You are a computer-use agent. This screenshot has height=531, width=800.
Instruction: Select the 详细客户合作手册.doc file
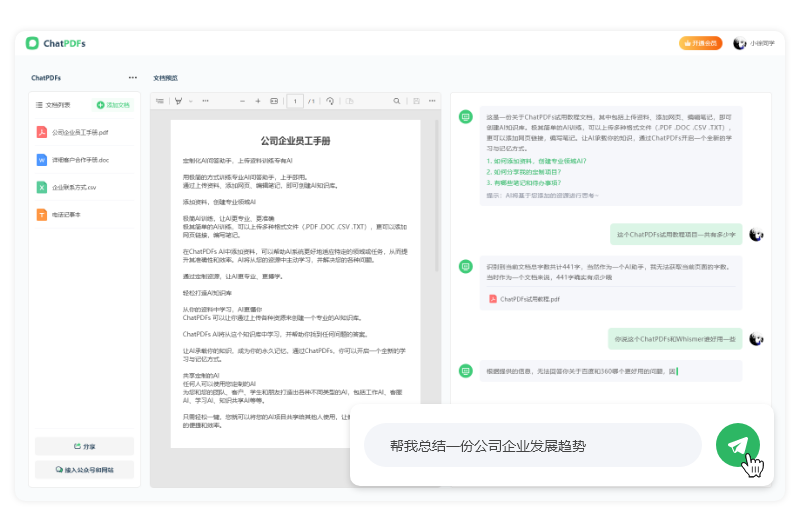[80, 160]
